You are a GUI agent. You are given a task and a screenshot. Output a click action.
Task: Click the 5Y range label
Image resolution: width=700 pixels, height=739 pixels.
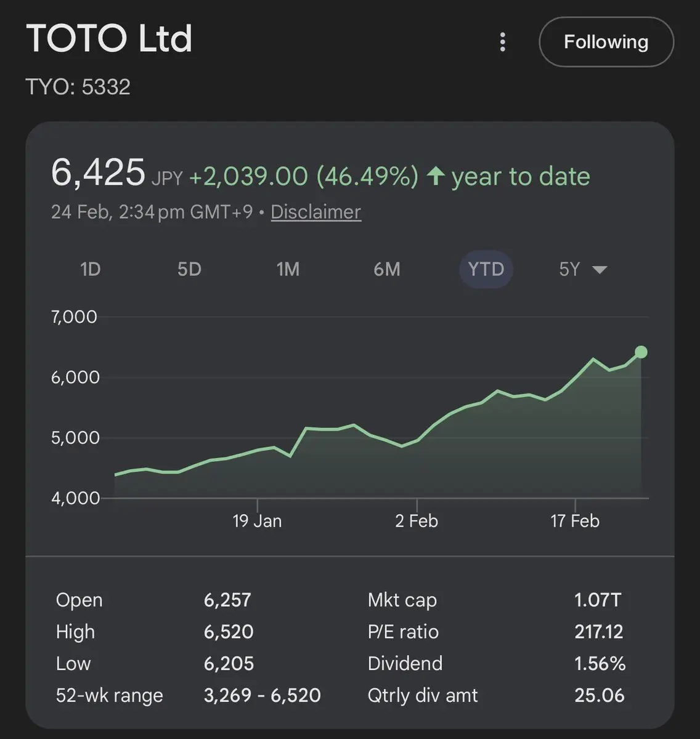[569, 270]
